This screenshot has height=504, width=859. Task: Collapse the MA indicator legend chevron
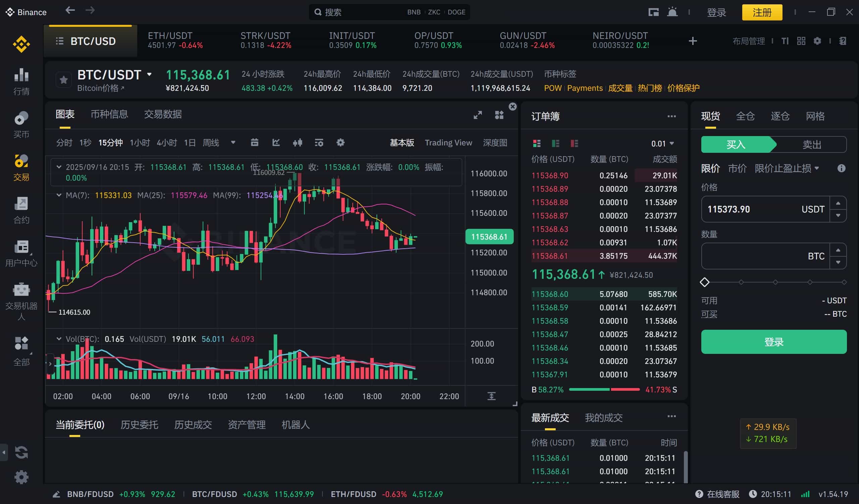tap(59, 195)
